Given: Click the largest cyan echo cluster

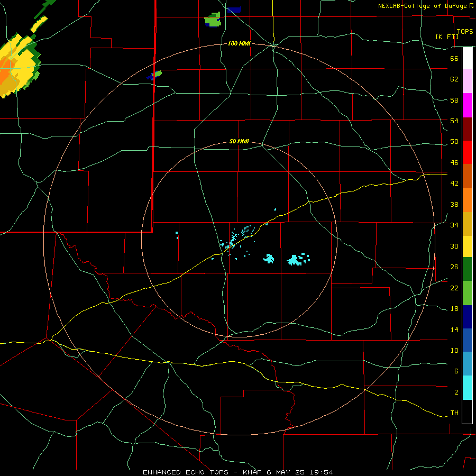Looking at the screenshot, I should pyautogui.click(x=294, y=260).
